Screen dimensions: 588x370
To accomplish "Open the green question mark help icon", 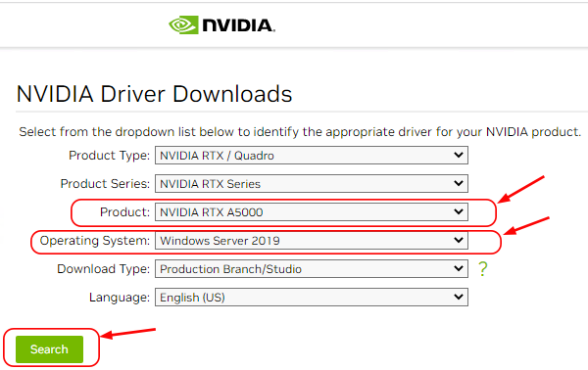I will point(482,269).
